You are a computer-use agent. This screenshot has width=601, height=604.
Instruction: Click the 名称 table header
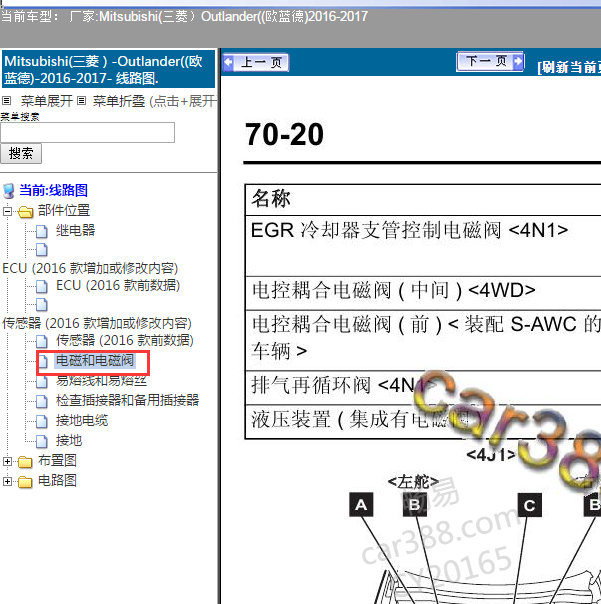click(x=423, y=200)
